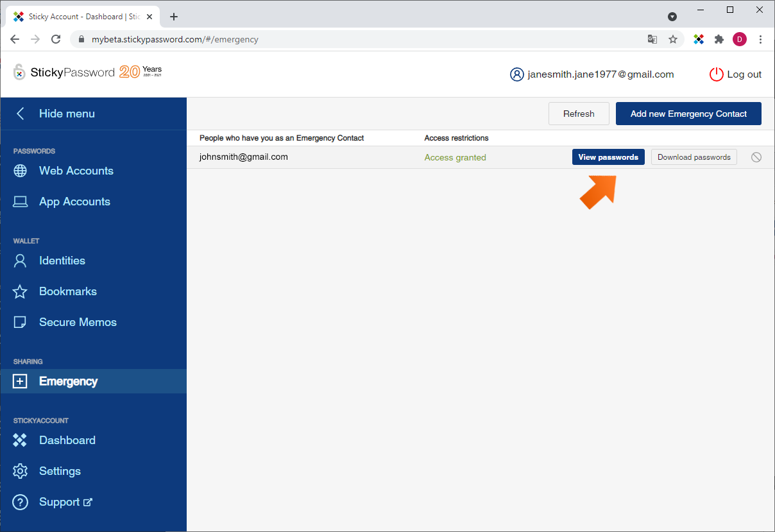775x532 pixels.
Task: Revoke access icon for johnsmith@gmail.com
Action: [756, 157]
